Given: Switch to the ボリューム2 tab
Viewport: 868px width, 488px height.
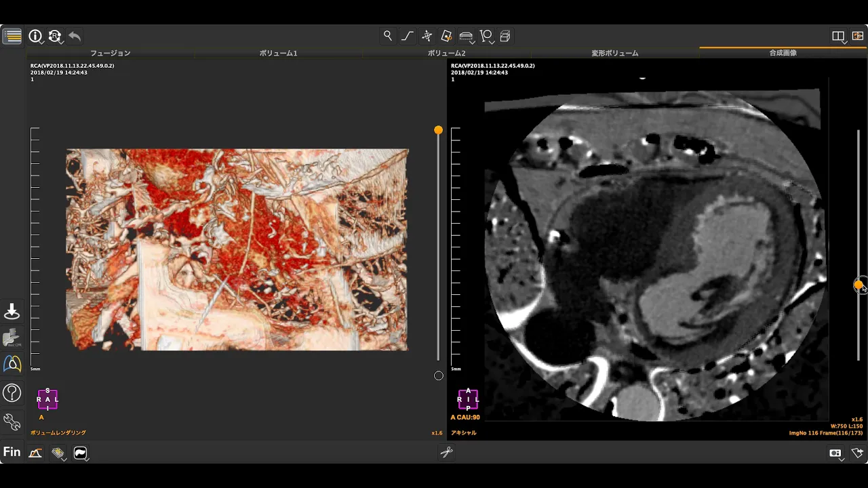Looking at the screenshot, I should (446, 53).
